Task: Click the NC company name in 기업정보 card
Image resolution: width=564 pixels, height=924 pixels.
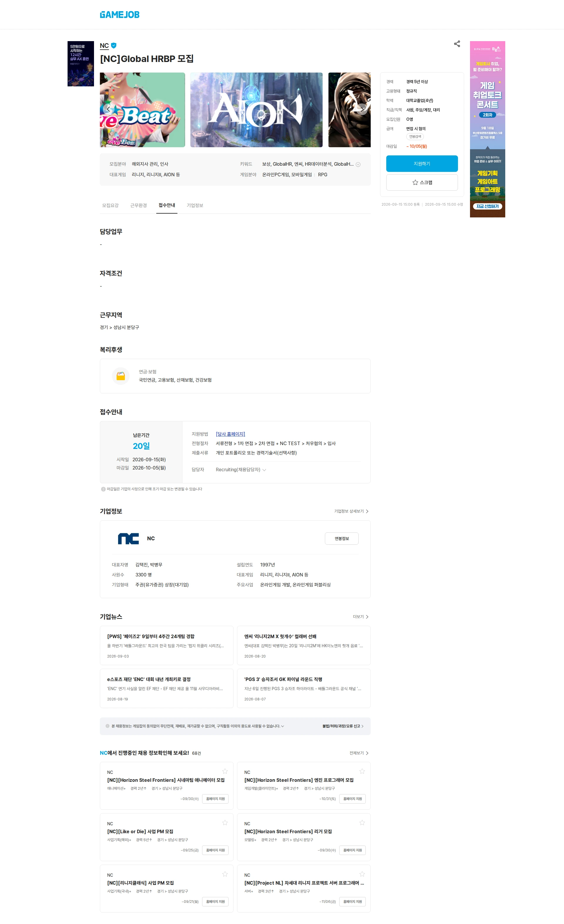Action: [151, 539]
